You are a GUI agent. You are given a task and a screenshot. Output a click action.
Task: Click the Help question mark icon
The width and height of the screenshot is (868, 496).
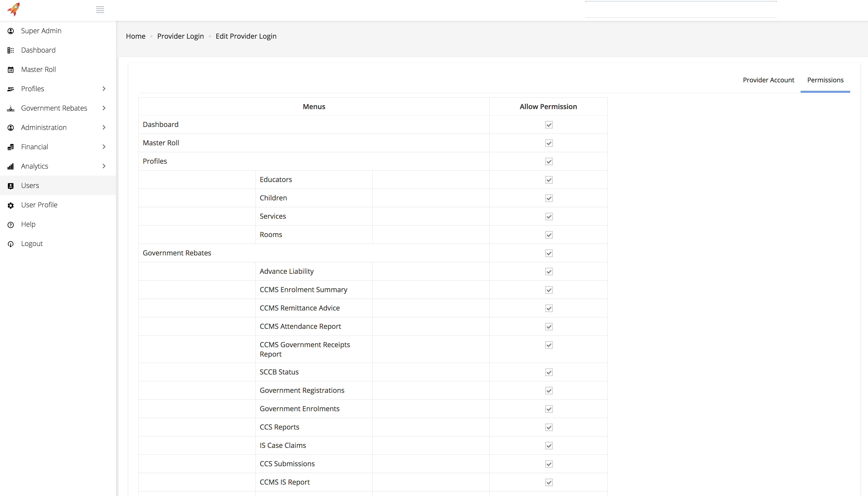(x=11, y=224)
